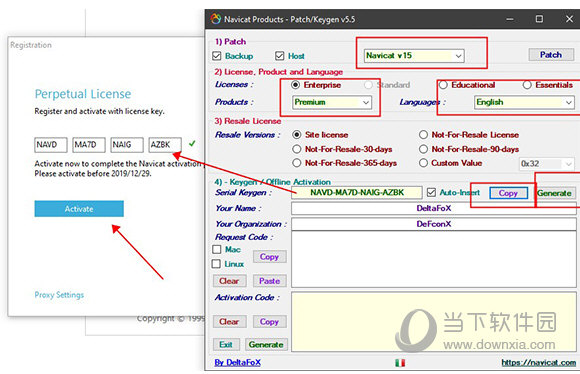Click the Your Name input field
This screenshot has height=374, width=580.
[x=434, y=208]
